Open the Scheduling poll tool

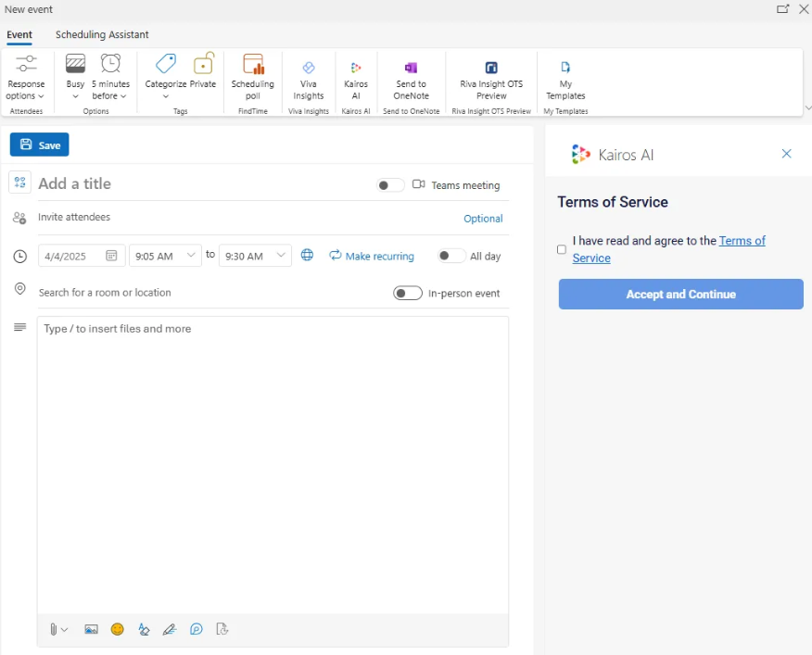[252, 77]
